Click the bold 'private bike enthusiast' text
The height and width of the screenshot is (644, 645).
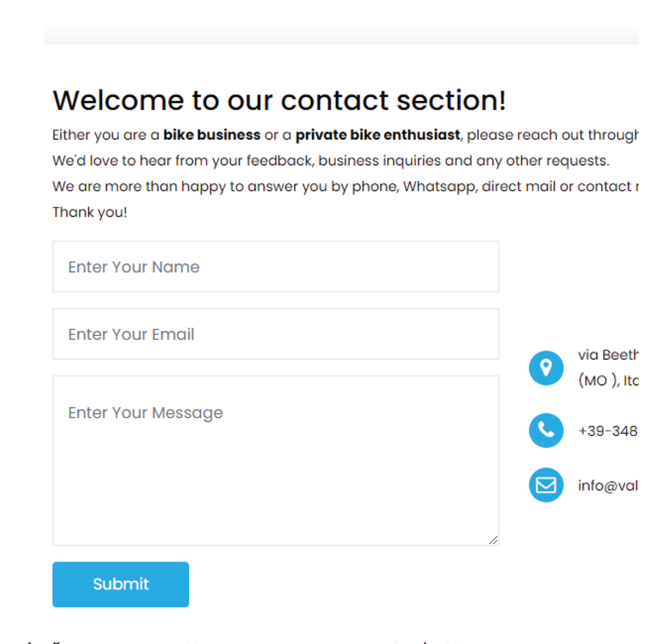tap(378, 135)
